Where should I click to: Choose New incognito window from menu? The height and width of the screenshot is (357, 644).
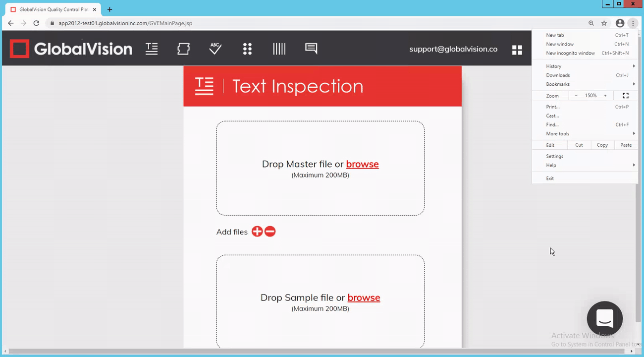pyautogui.click(x=570, y=53)
